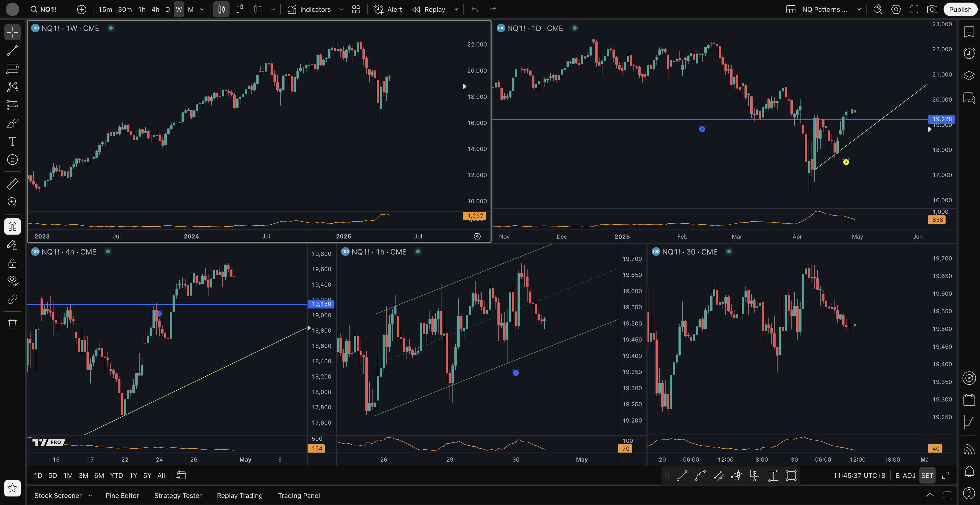Screen dimensions: 980x505
Task: Open the Pine Editor tab
Action: (x=122, y=496)
